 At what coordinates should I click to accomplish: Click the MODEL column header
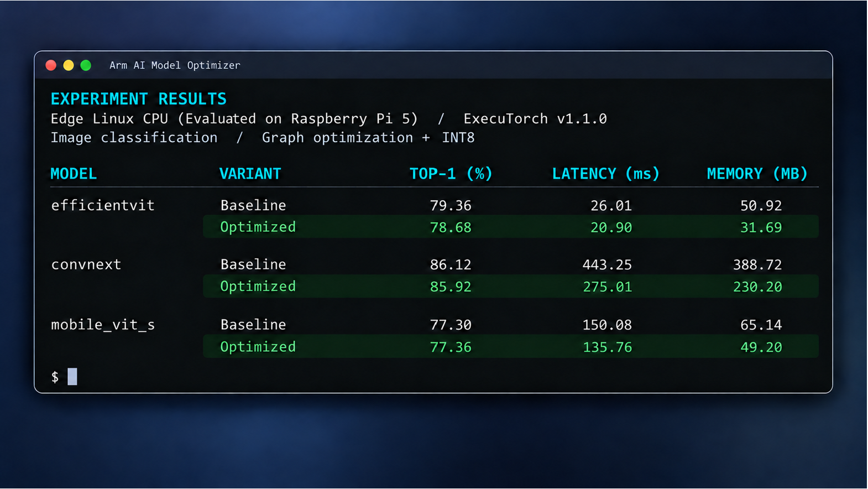[x=74, y=174]
